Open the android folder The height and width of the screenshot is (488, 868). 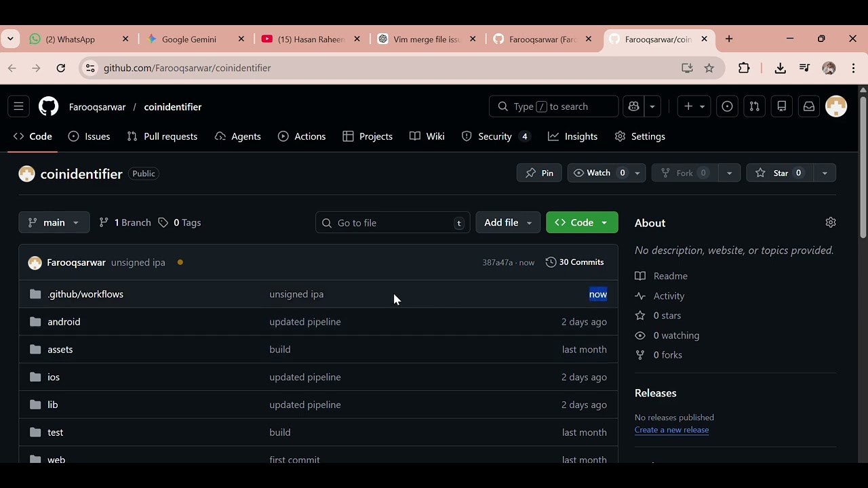pos(64,322)
